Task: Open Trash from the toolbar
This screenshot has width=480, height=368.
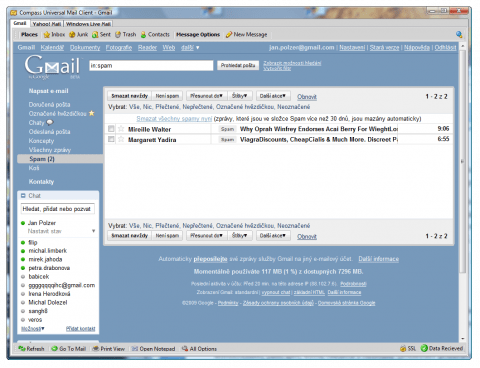Action: 126,34
